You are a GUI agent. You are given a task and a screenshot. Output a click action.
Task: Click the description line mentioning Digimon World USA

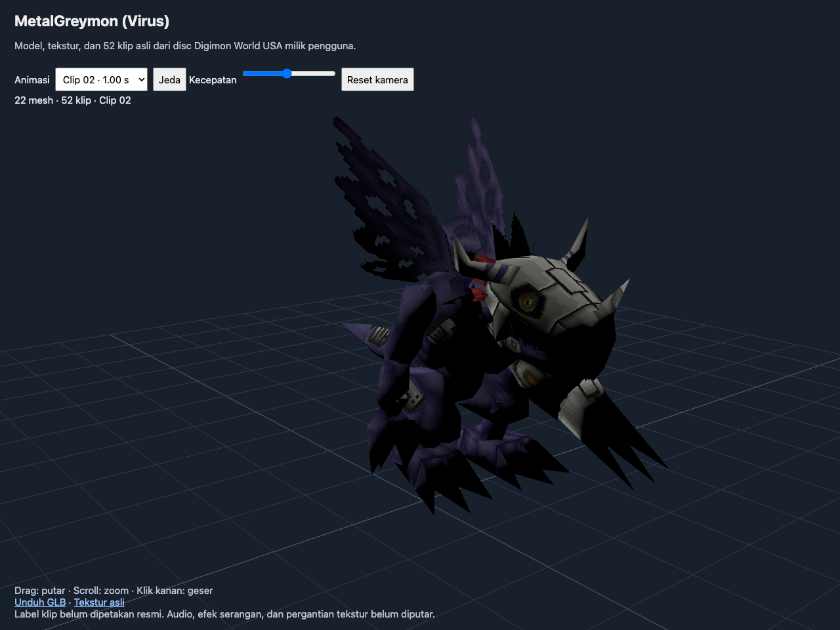185,46
